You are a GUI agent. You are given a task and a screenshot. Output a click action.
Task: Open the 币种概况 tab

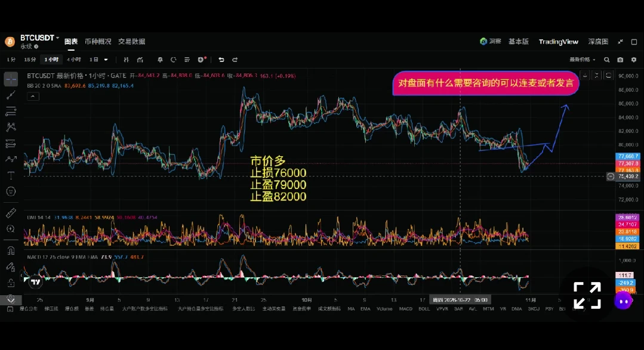coord(98,42)
